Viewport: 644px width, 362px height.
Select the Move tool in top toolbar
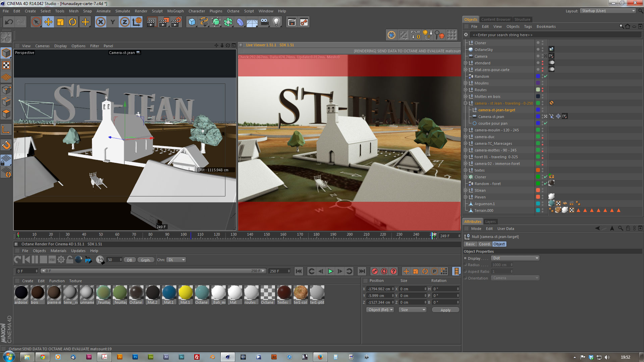[x=48, y=22]
